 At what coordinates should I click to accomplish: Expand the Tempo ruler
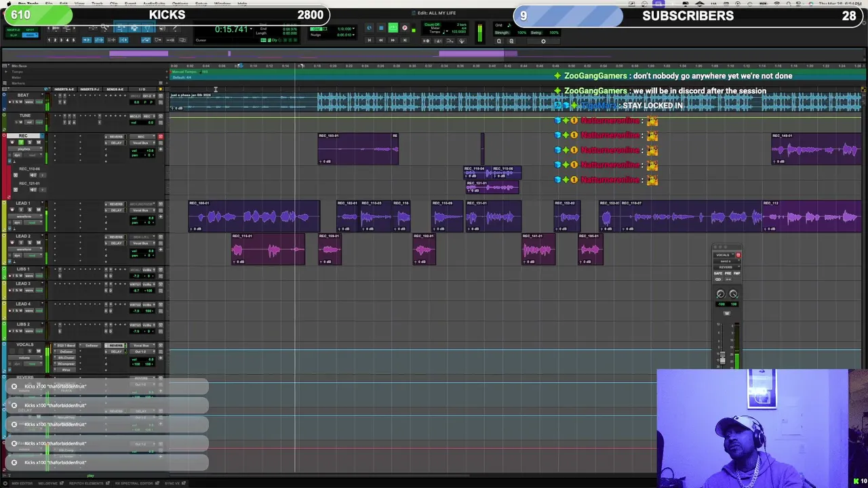[5, 71]
